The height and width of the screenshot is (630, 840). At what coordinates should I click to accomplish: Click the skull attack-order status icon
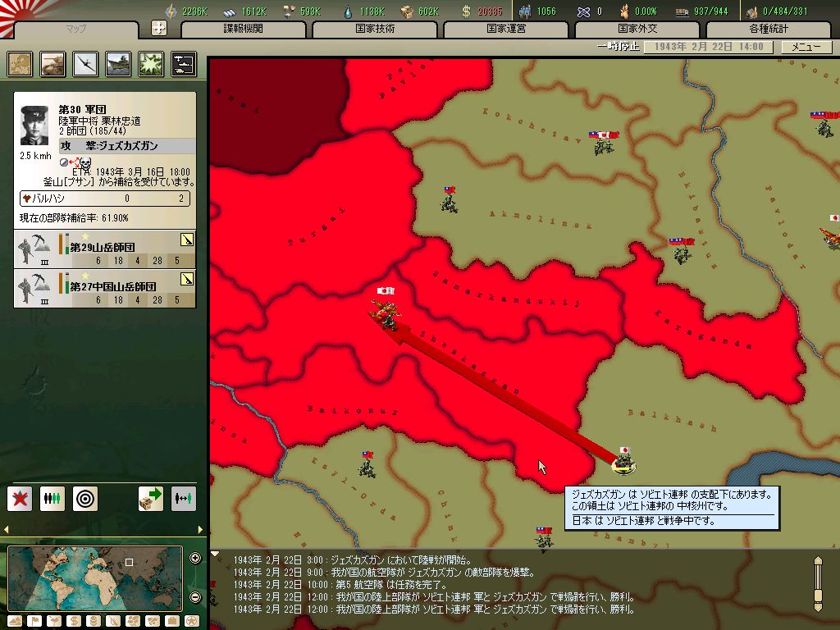(84, 163)
